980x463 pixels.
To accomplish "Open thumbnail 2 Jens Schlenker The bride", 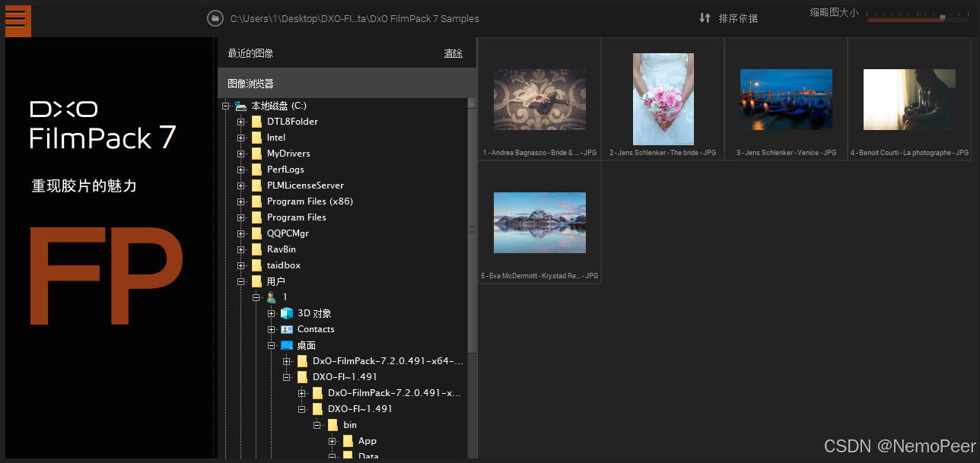I will tap(663, 99).
